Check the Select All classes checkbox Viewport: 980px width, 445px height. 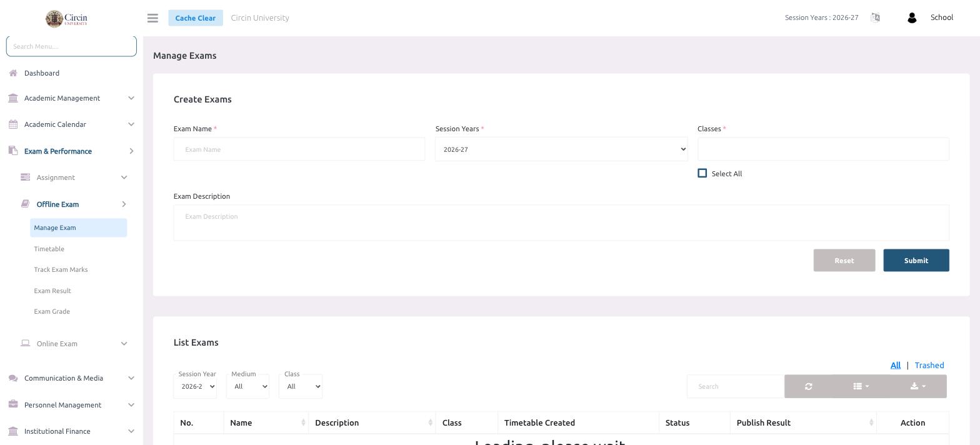coord(702,173)
